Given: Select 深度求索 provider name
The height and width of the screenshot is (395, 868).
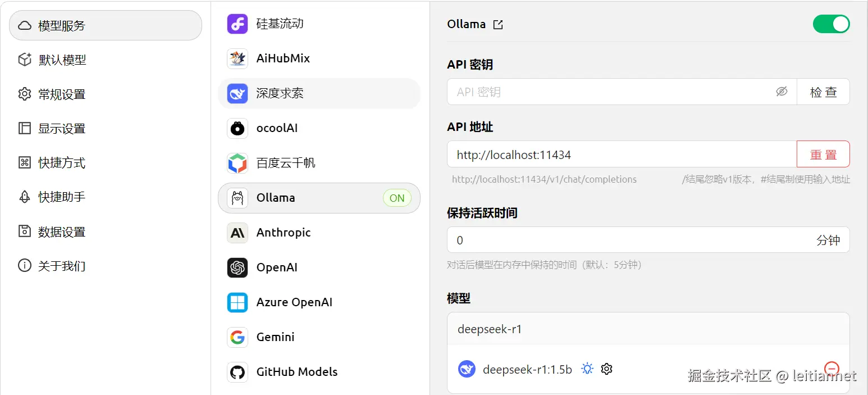Looking at the screenshot, I should point(280,93).
